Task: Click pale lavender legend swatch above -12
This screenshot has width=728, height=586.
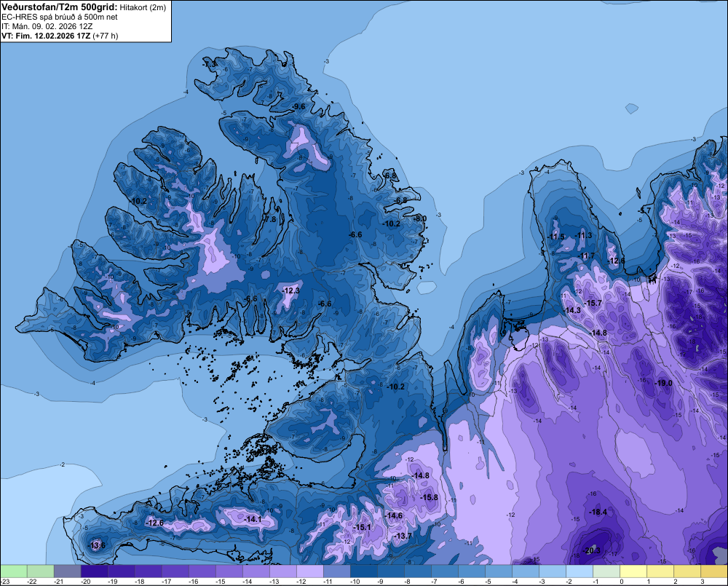Action: (x=310, y=571)
